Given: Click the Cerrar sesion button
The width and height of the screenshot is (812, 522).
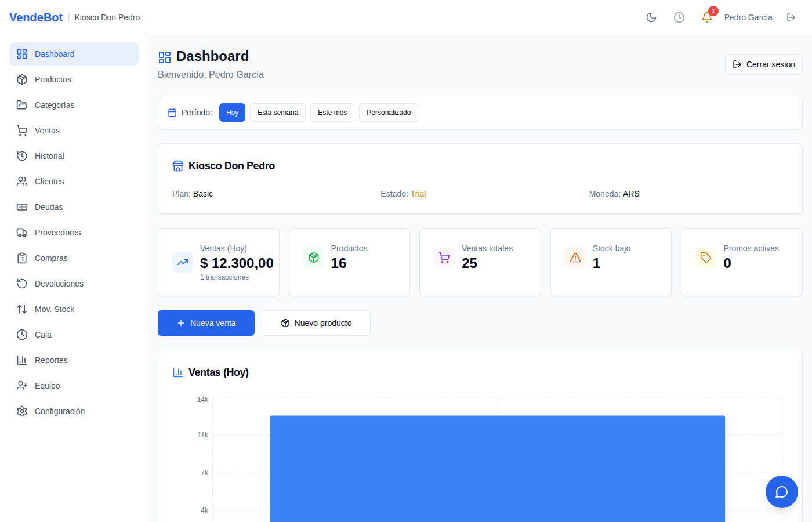Looking at the screenshot, I should click(x=764, y=64).
